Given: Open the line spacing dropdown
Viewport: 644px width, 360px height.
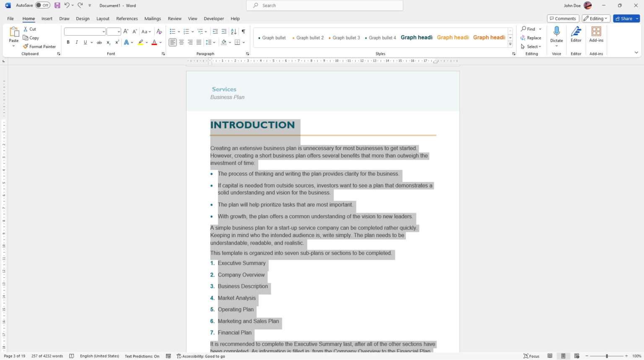Looking at the screenshot, I should click(211, 42).
